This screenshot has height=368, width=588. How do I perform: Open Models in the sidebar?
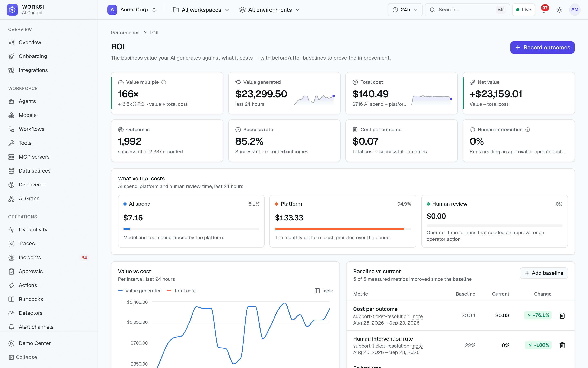tap(49, 115)
